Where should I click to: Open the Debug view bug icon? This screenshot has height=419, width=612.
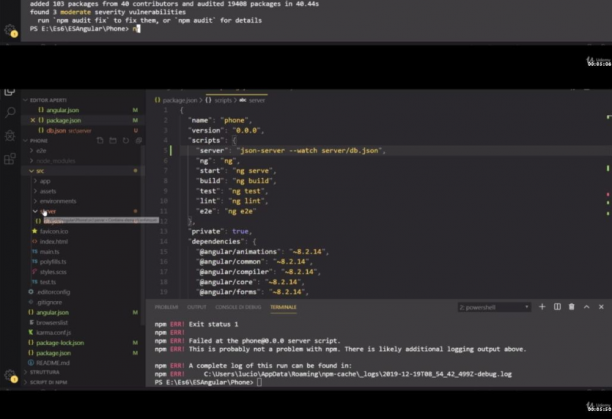[10, 136]
